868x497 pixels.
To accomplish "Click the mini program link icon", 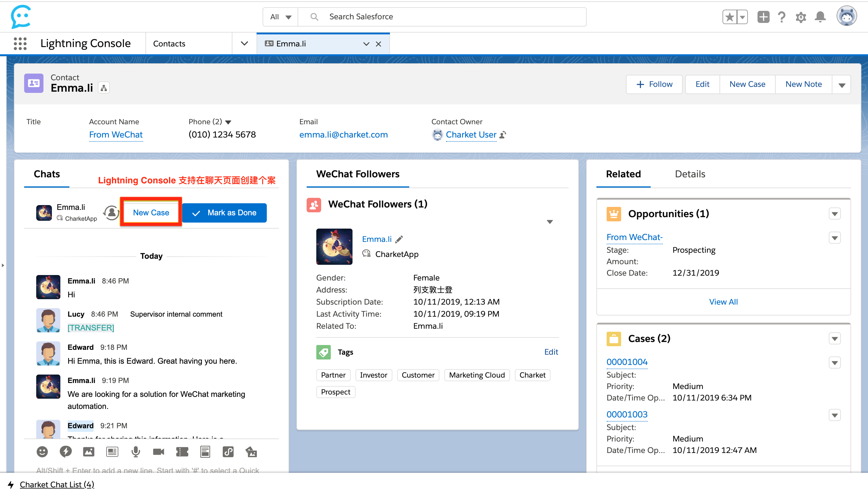I will [228, 451].
